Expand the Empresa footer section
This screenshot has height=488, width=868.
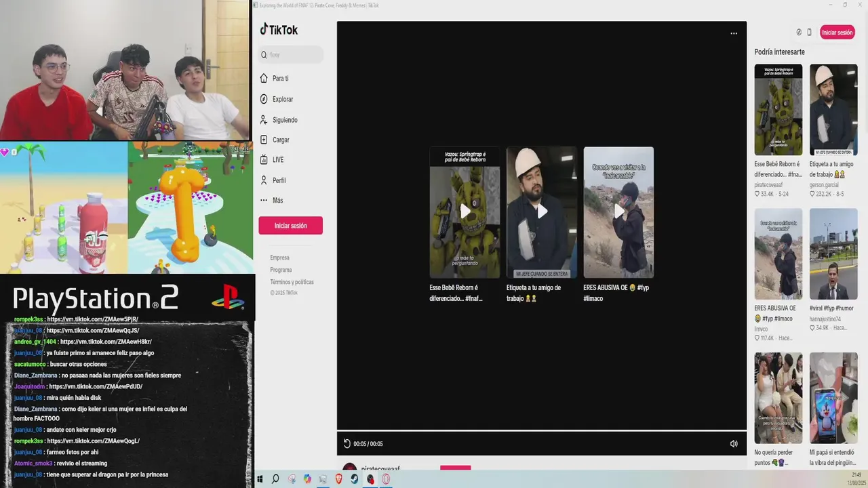point(279,258)
